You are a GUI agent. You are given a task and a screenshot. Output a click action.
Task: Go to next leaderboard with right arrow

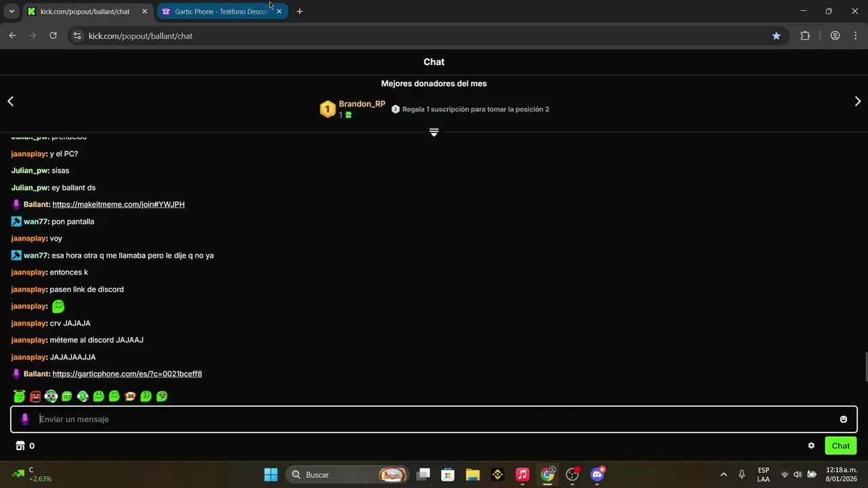coord(858,101)
